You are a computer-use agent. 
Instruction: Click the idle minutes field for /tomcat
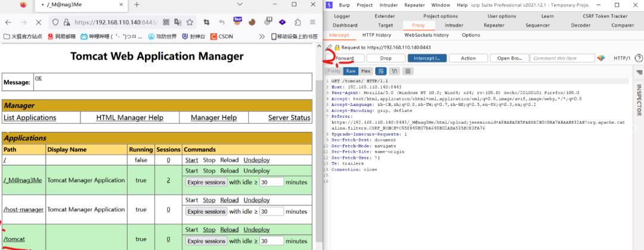(x=271, y=241)
